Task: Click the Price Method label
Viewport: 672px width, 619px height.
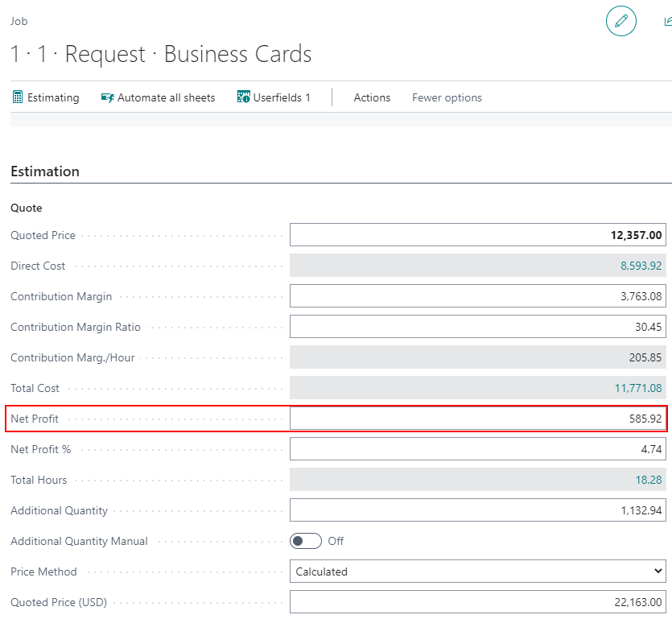Action: [43, 572]
